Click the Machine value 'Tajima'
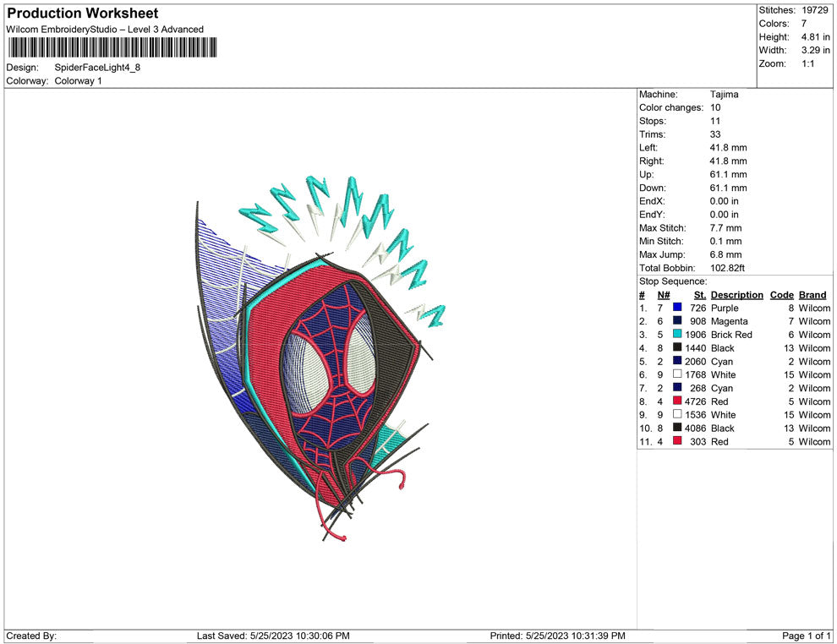This screenshot has height=644, width=837. pos(725,95)
